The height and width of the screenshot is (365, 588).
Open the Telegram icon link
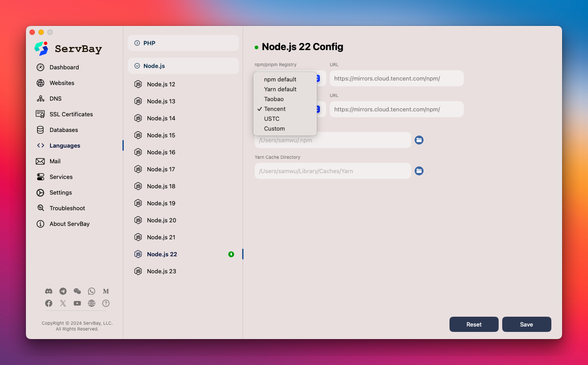coord(63,291)
